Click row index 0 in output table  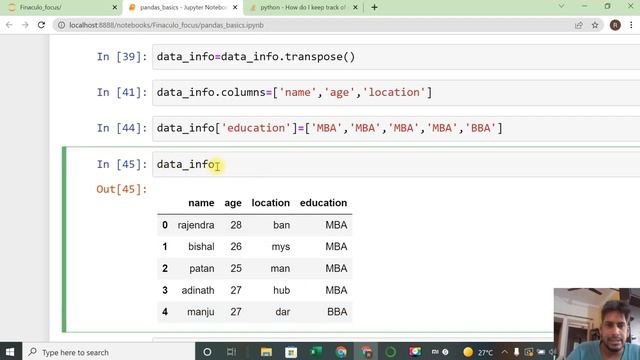[x=165, y=225]
